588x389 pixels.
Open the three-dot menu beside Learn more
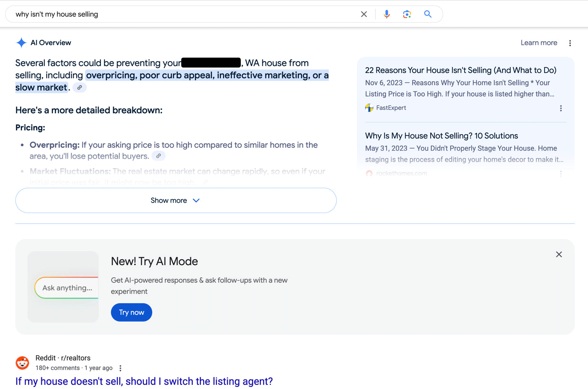click(570, 42)
